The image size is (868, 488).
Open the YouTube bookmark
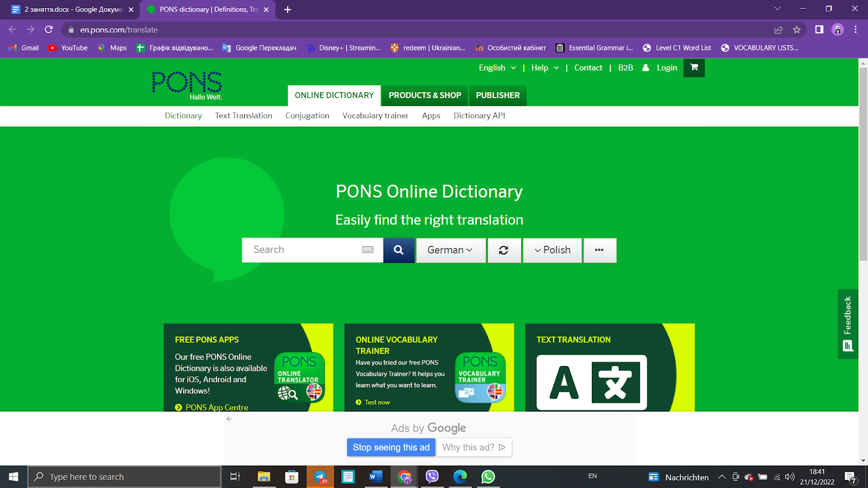[x=68, y=48]
